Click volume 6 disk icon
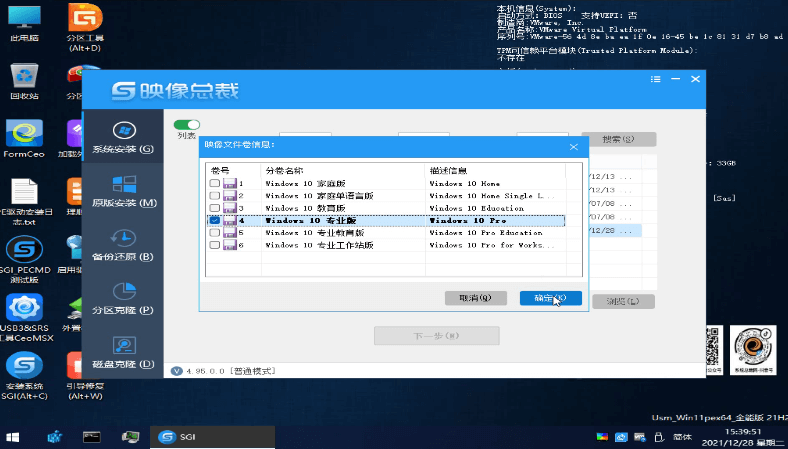Viewport: 788px width, 449px height. point(230,245)
